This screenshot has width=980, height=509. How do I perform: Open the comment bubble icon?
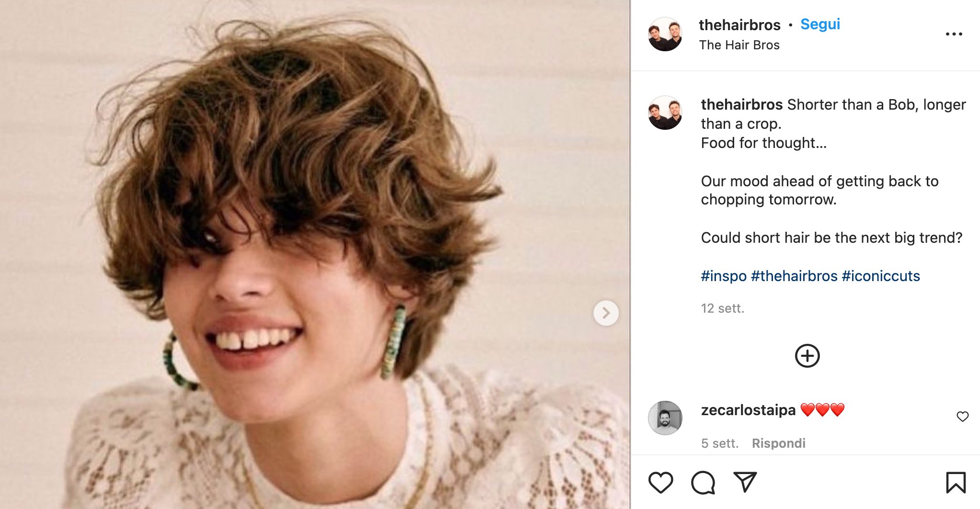pos(703,482)
